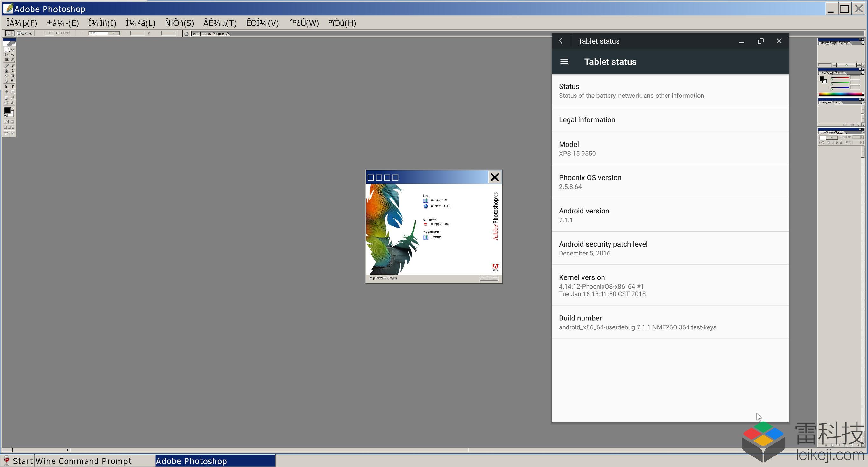Open Legal information entry
This screenshot has height=467, width=868.
point(670,120)
